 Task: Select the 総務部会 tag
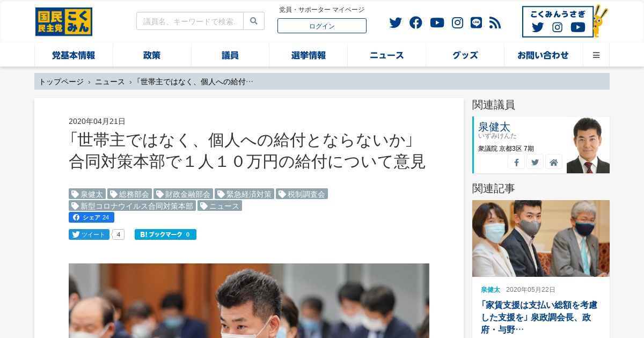[129, 194]
